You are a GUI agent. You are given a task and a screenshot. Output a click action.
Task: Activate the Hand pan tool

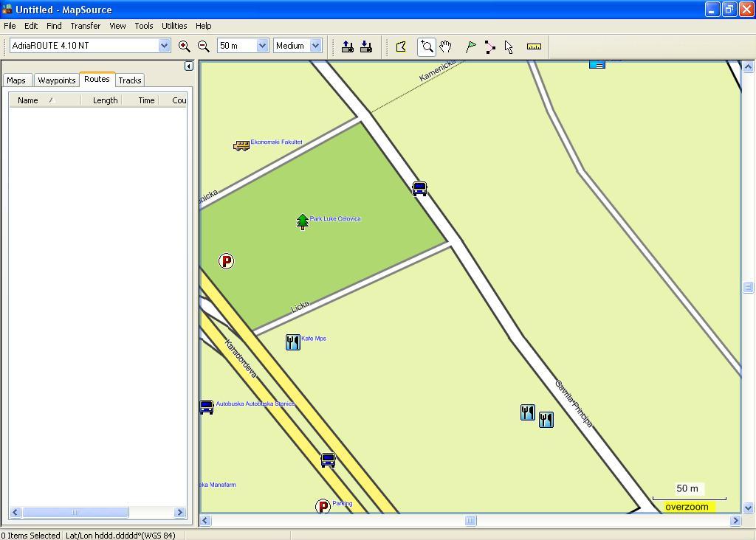click(x=446, y=46)
